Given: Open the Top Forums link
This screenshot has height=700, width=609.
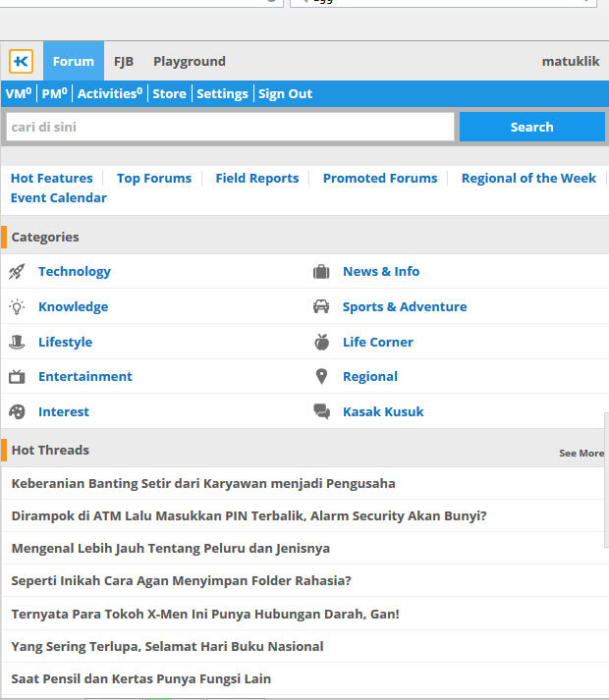Looking at the screenshot, I should pyautogui.click(x=154, y=178).
